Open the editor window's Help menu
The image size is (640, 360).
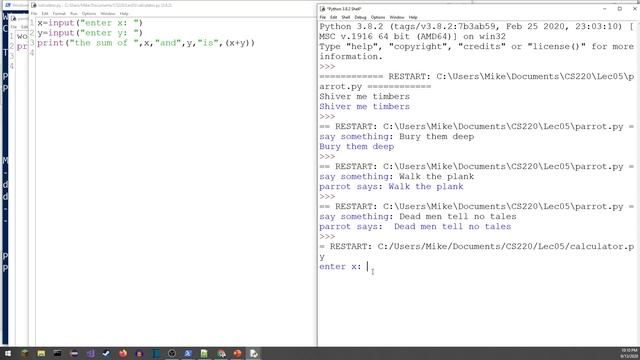124,13
